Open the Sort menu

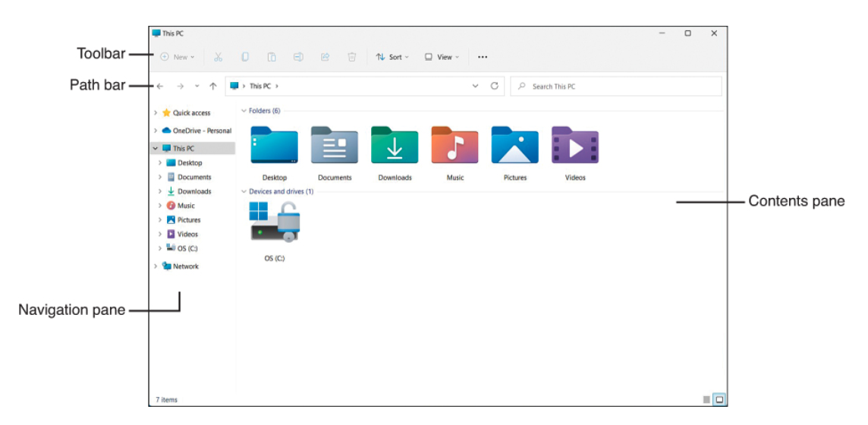pyautogui.click(x=392, y=57)
